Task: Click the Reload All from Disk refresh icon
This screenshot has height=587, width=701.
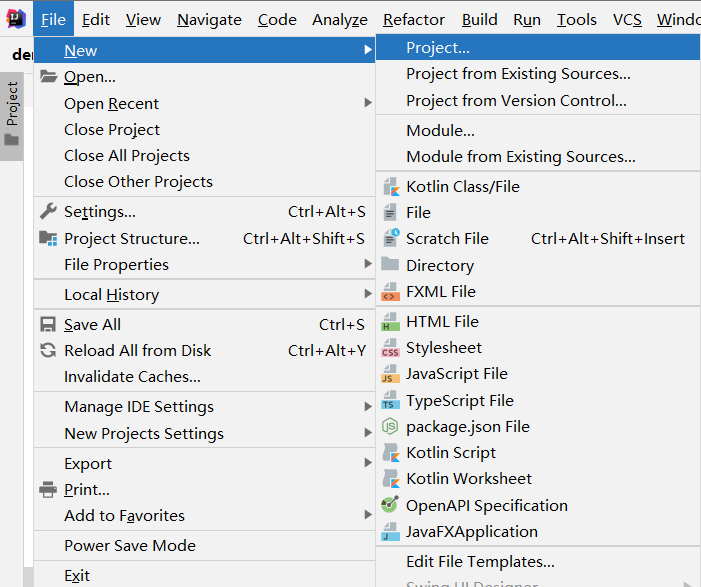Action: pos(48,350)
